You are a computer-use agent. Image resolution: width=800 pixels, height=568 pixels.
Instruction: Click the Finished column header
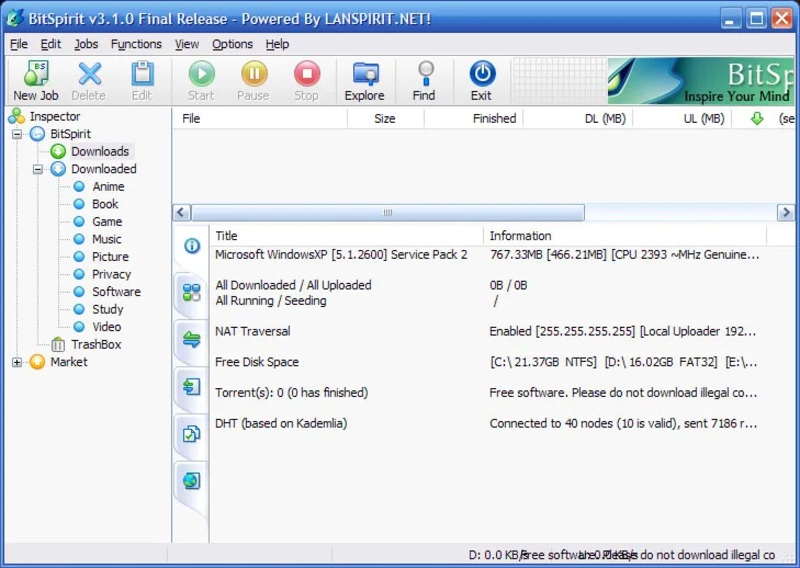pos(494,118)
